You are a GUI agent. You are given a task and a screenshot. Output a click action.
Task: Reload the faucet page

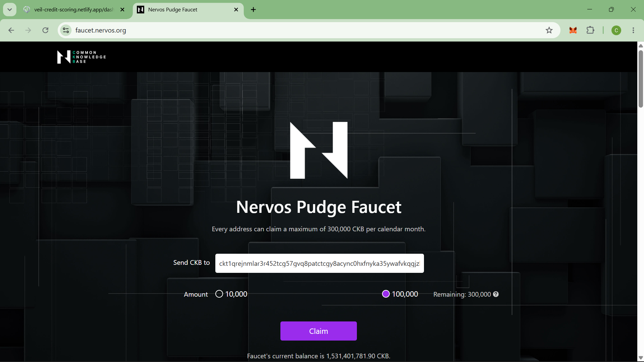tap(46, 31)
